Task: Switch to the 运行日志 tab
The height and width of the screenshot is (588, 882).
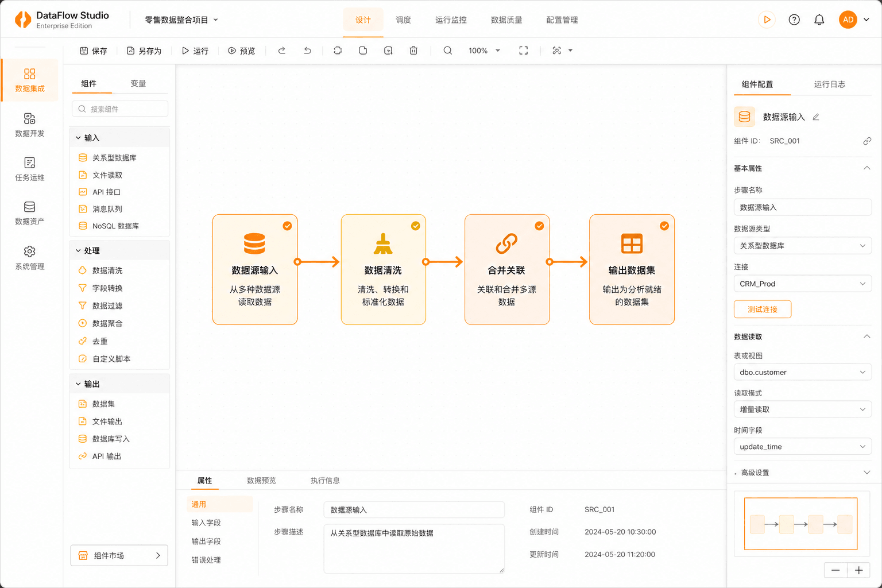Action: pyautogui.click(x=830, y=84)
